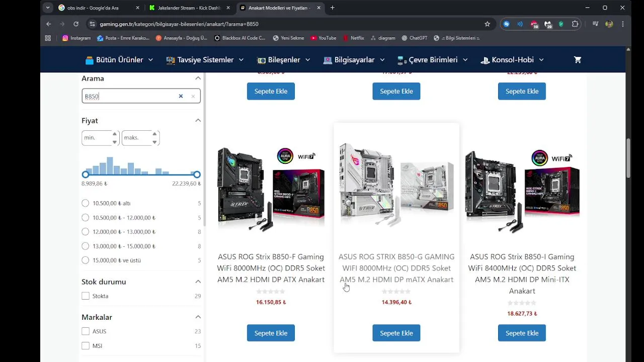Screen dimensions: 644x362
Task: Open the apps grid in bookmarks bar
Action: tap(48, 38)
